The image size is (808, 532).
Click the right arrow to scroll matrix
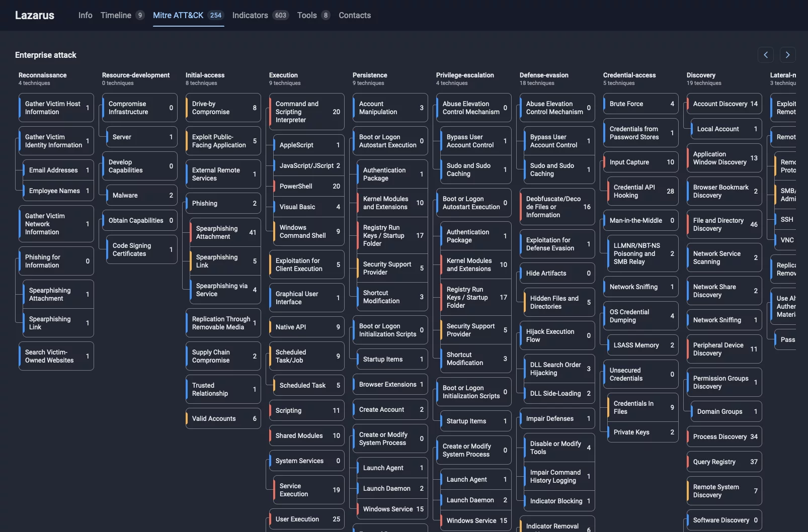click(x=787, y=55)
